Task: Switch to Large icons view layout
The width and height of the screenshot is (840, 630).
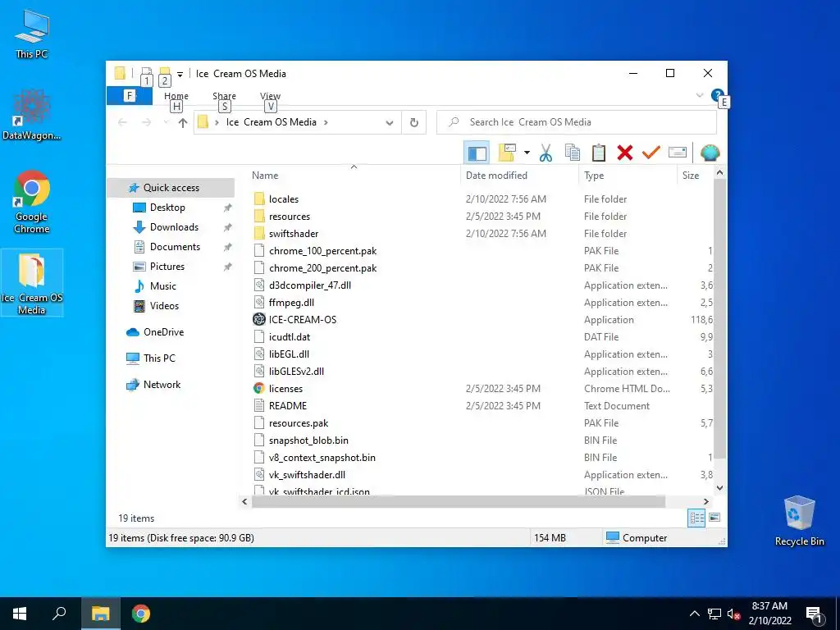Action: coord(714,518)
